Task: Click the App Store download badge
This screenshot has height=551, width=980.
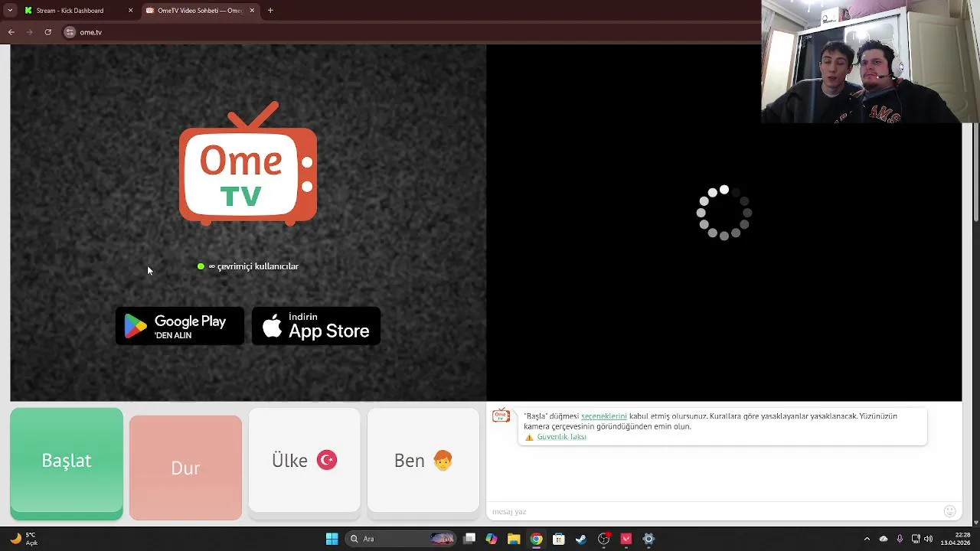Action: (316, 326)
